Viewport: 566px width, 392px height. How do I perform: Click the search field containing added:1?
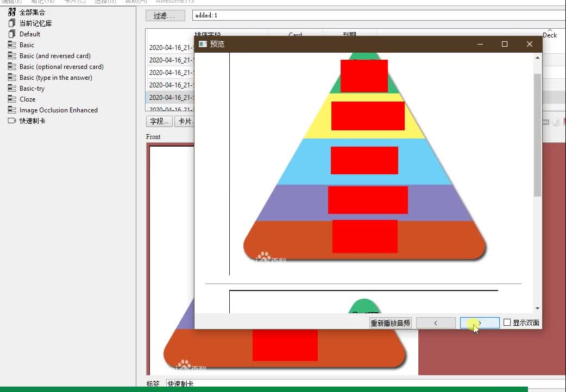tap(379, 15)
